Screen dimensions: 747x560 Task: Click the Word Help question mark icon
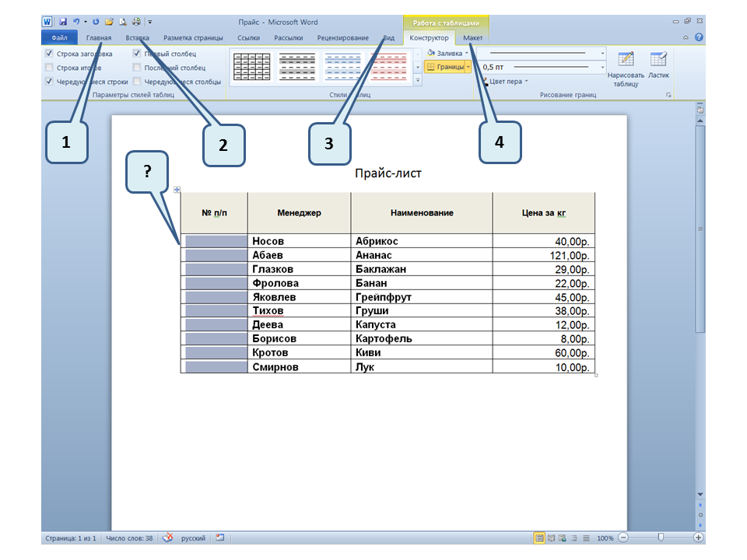pyautogui.click(x=699, y=37)
